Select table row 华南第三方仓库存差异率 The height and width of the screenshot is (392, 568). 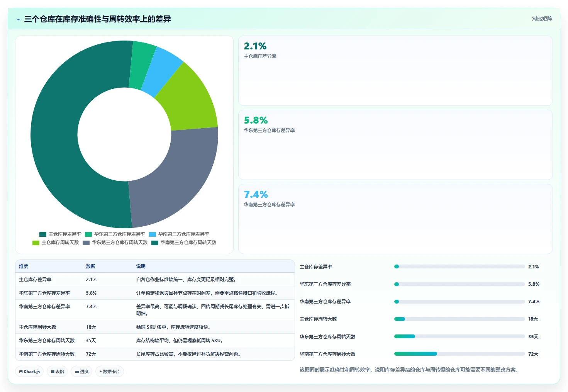155,310
